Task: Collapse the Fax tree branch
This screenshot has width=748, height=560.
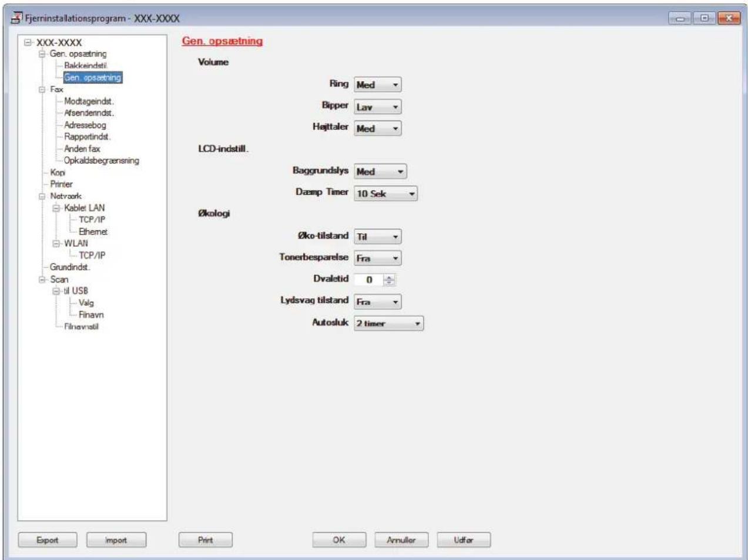Action: point(42,89)
